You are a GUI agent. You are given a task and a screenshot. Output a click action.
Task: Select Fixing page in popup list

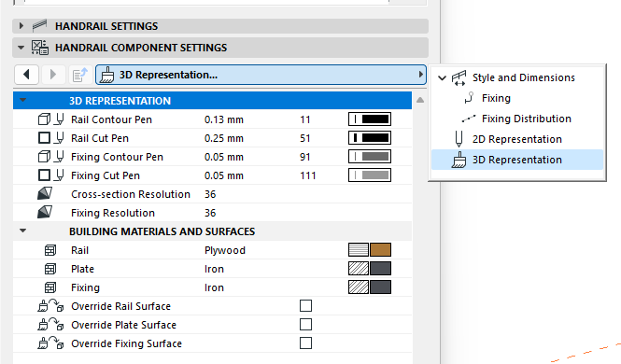(496, 98)
